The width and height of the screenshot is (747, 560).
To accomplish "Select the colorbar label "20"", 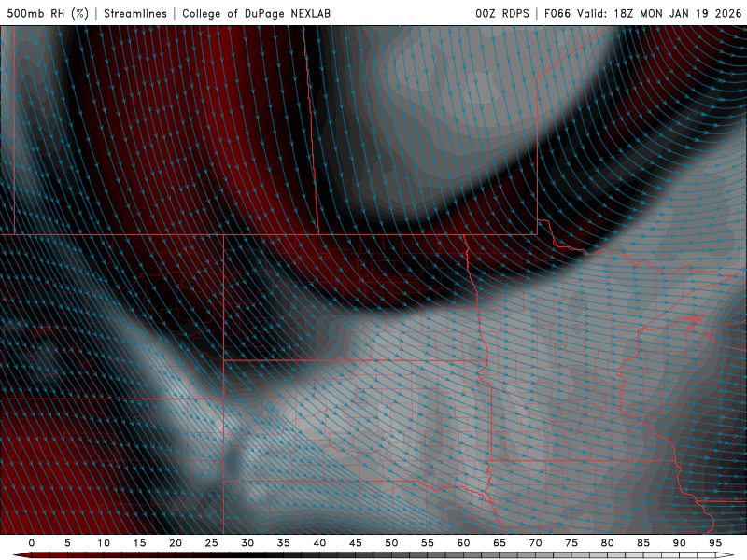I will click(x=176, y=543).
